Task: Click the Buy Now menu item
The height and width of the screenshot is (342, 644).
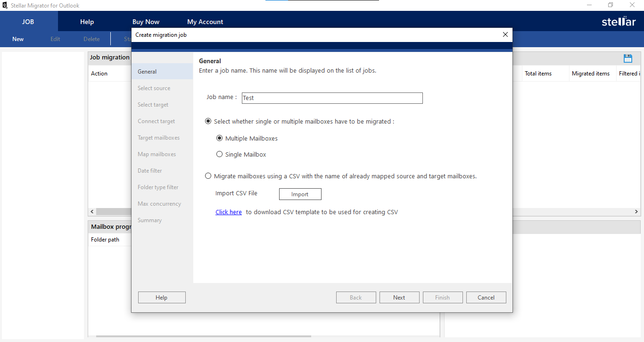Action: [146, 21]
